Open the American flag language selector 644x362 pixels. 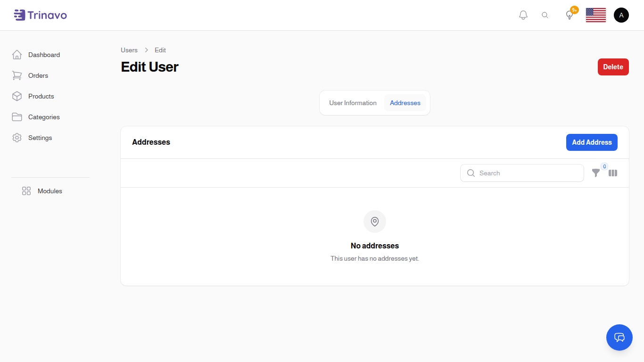[595, 15]
